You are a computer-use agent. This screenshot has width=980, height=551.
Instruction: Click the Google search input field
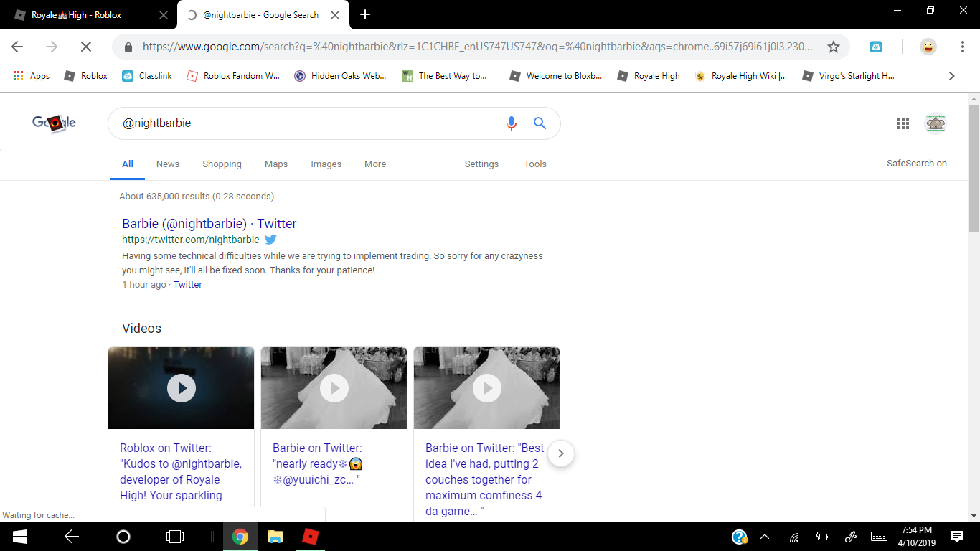tap(310, 123)
